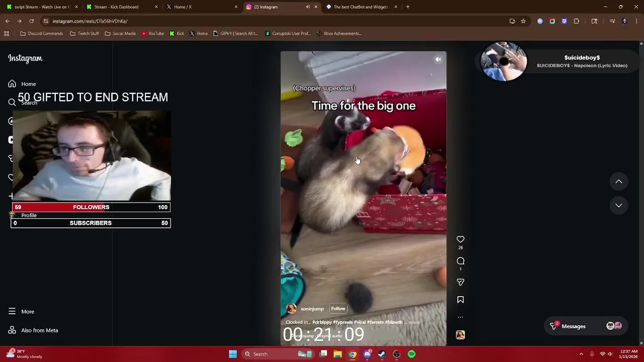Click the install app icon in the address bar

512,21
